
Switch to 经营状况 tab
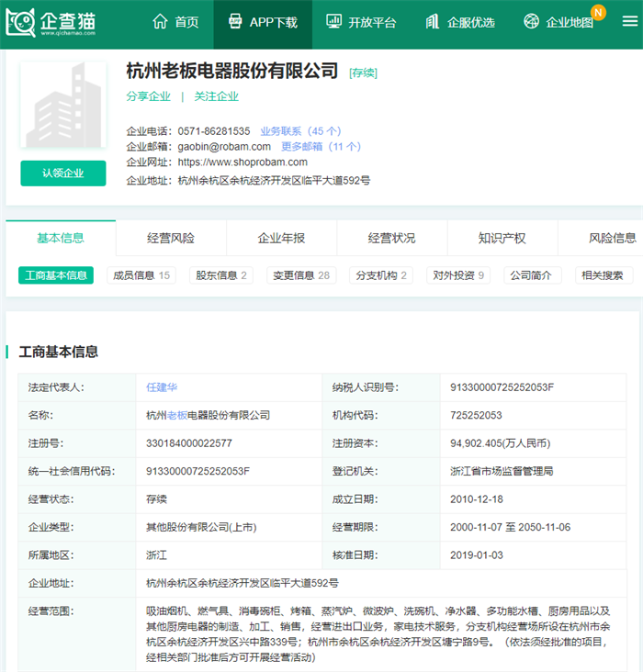(x=391, y=238)
